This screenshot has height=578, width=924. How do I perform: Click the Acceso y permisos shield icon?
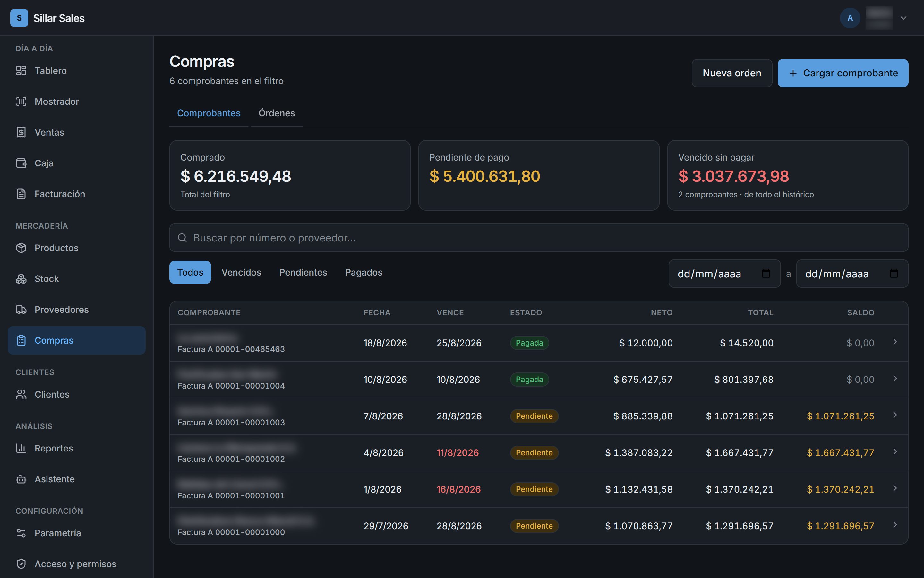21,564
